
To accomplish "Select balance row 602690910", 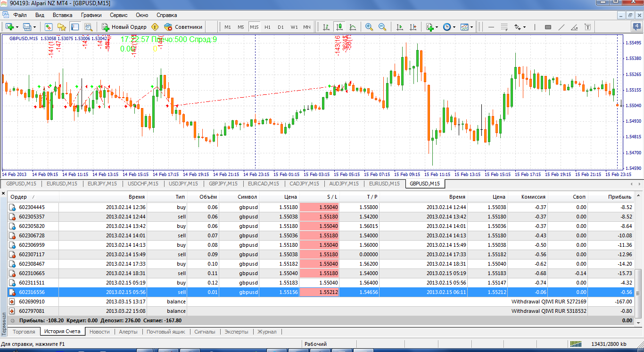I will tap(322, 302).
